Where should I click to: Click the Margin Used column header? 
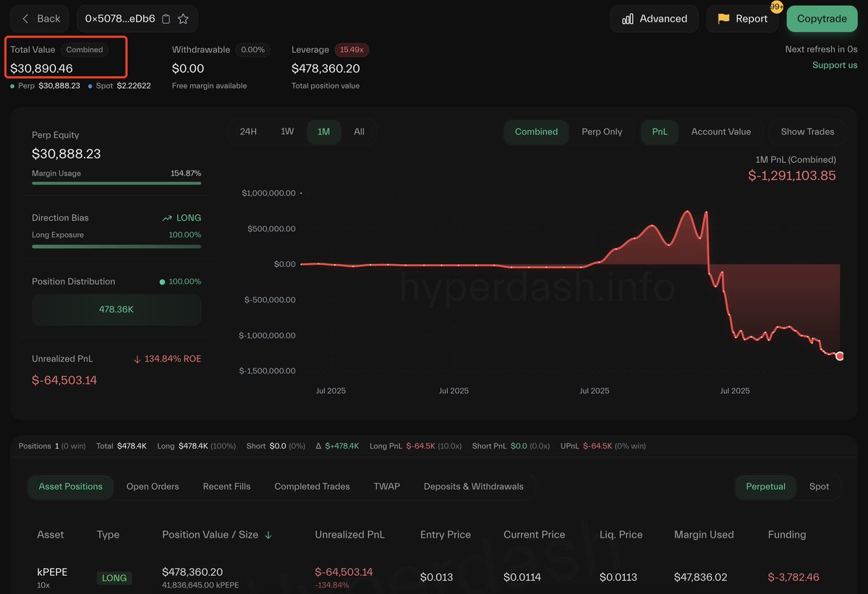coord(704,535)
